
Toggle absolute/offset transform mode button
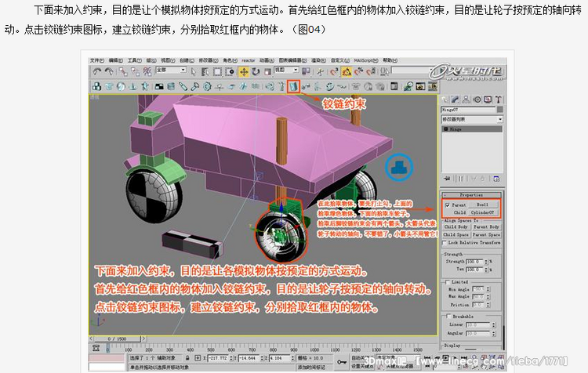[x=198, y=358]
